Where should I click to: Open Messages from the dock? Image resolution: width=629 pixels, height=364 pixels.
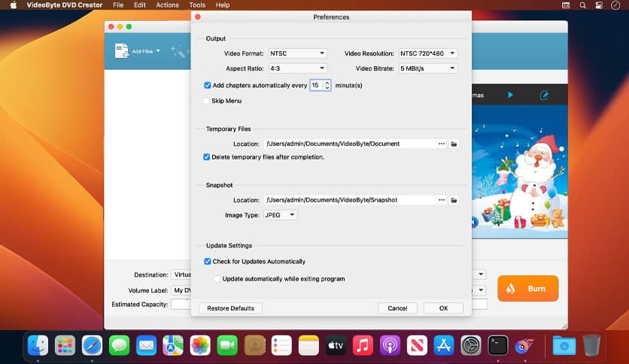point(119,345)
